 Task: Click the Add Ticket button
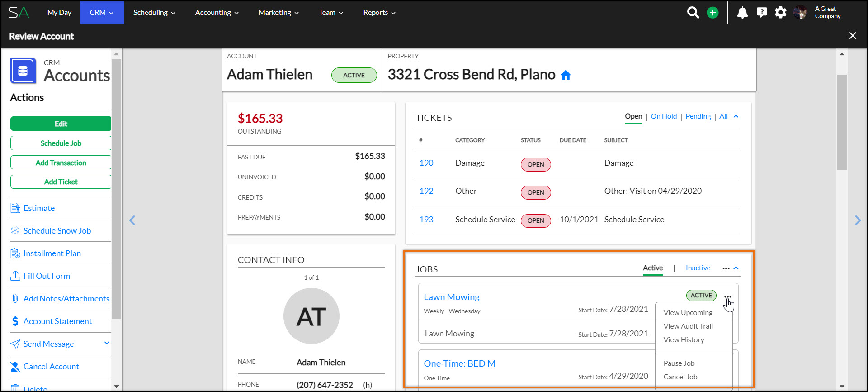tap(61, 182)
